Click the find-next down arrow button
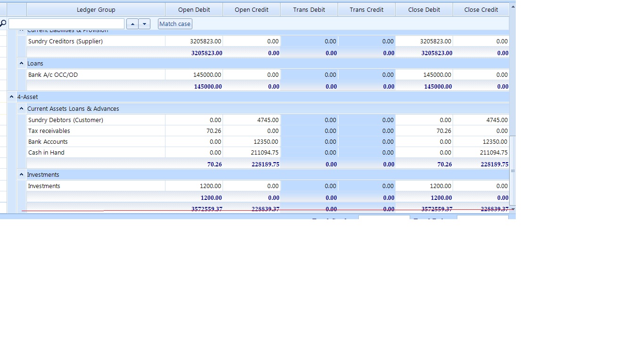The width and height of the screenshot is (644, 362). 144,24
